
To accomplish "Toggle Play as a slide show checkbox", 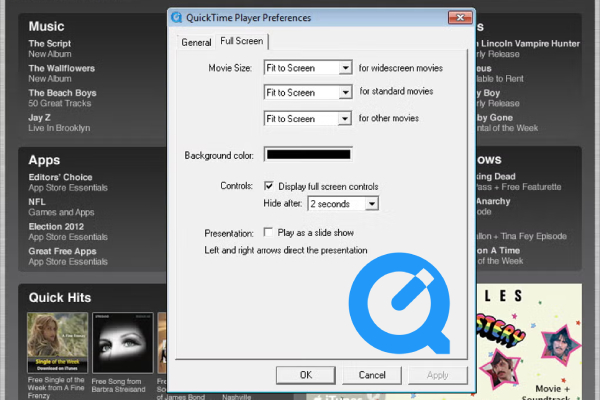I will coord(269,233).
